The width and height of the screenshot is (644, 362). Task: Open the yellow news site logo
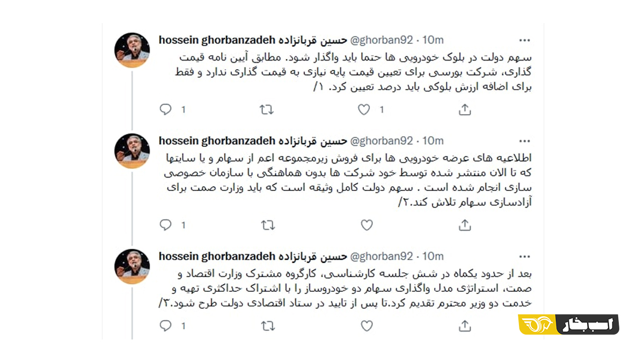(x=568, y=324)
